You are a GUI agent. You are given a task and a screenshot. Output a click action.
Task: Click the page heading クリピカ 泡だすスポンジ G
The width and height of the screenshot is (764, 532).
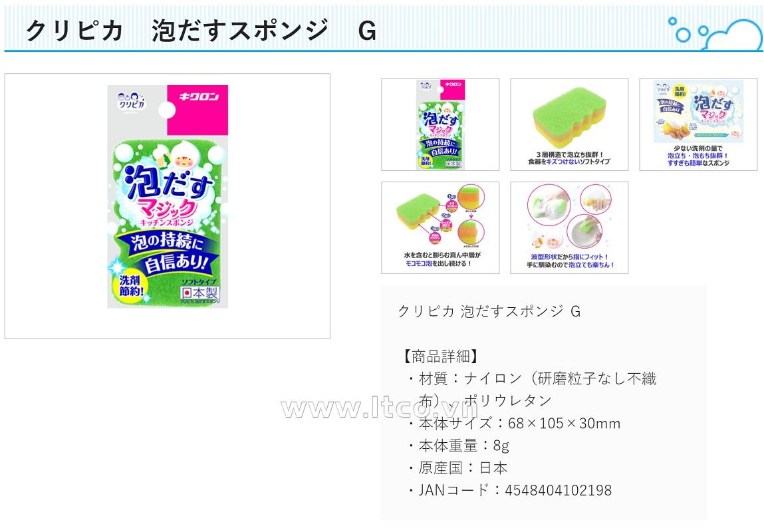tap(201, 30)
